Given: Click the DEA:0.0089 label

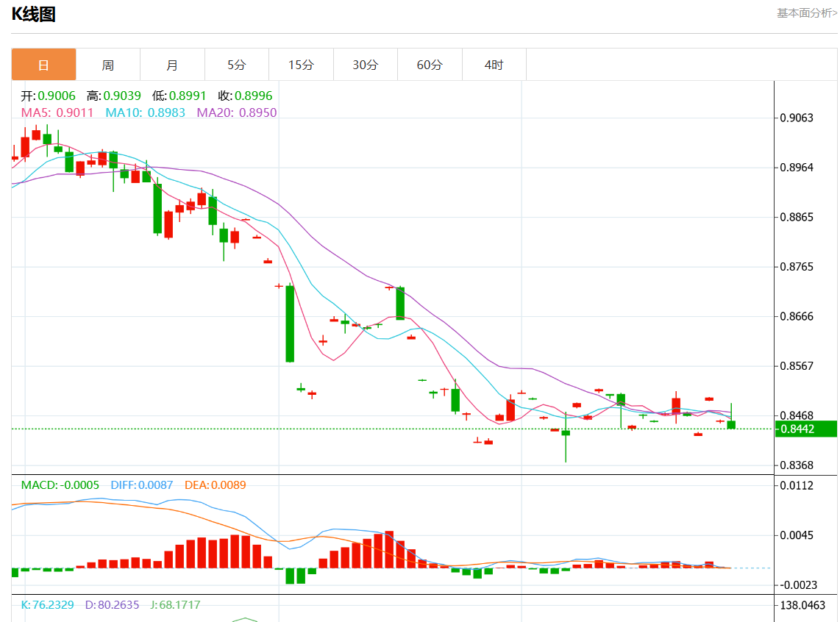Looking at the screenshot, I should coord(216,485).
